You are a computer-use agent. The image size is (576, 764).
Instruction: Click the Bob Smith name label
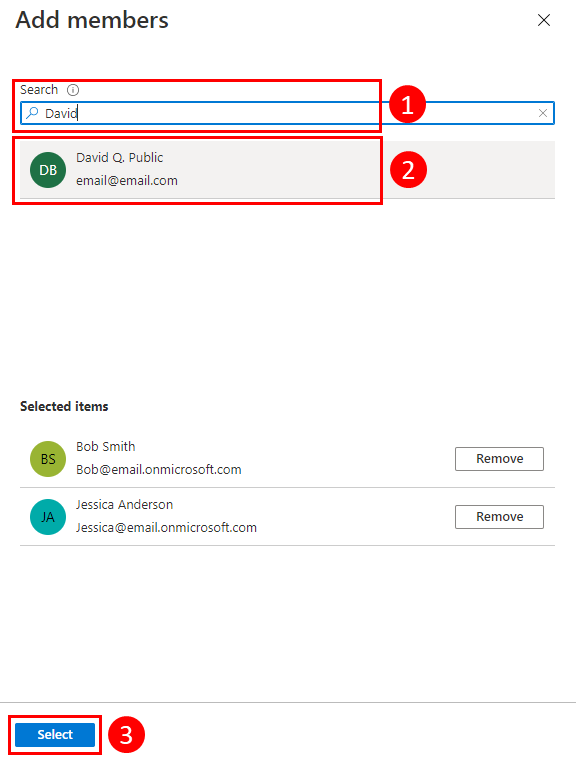click(x=106, y=446)
